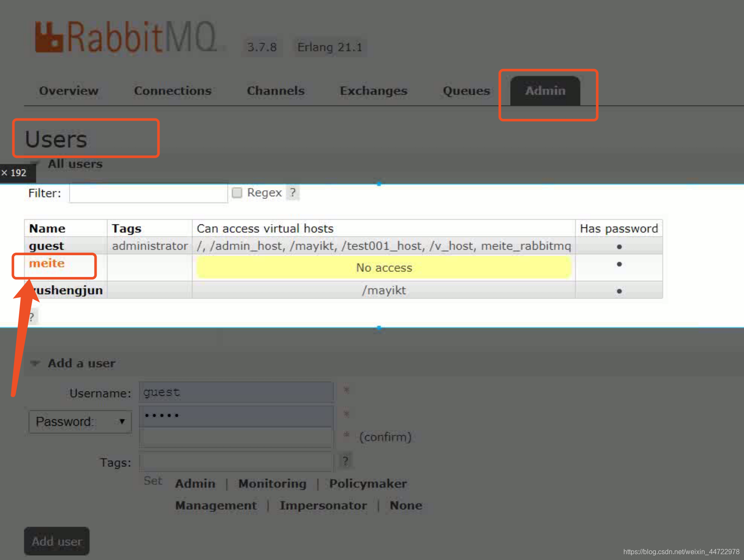Screen dimensions: 744x560
Task: Open the Regex help question mark
Action: pos(292,192)
